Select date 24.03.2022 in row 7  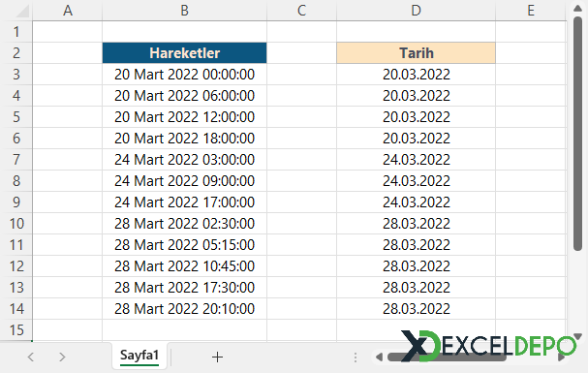pos(416,160)
